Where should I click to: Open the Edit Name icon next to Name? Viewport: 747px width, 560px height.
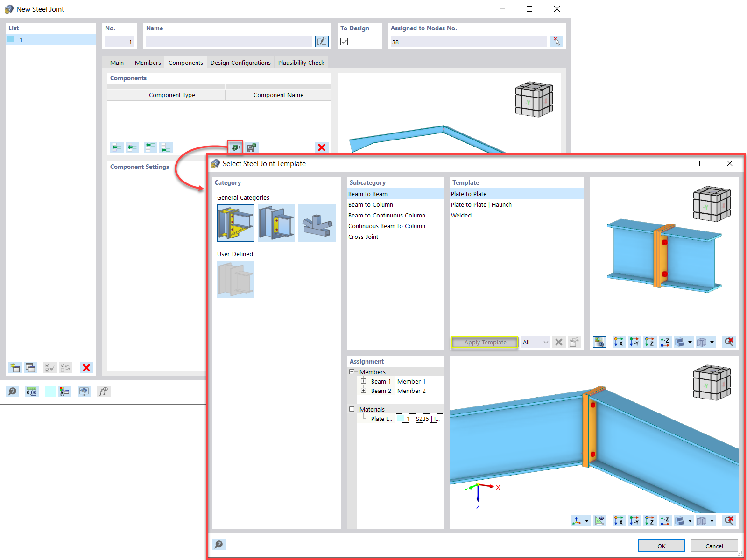pyautogui.click(x=322, y=42)
